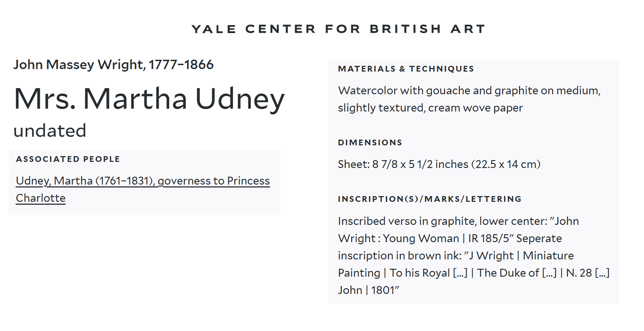The height and width of the screenshot is (331, 644).
Task: Click the word "Charlotte" in the people link
Action: click(41, 198)
